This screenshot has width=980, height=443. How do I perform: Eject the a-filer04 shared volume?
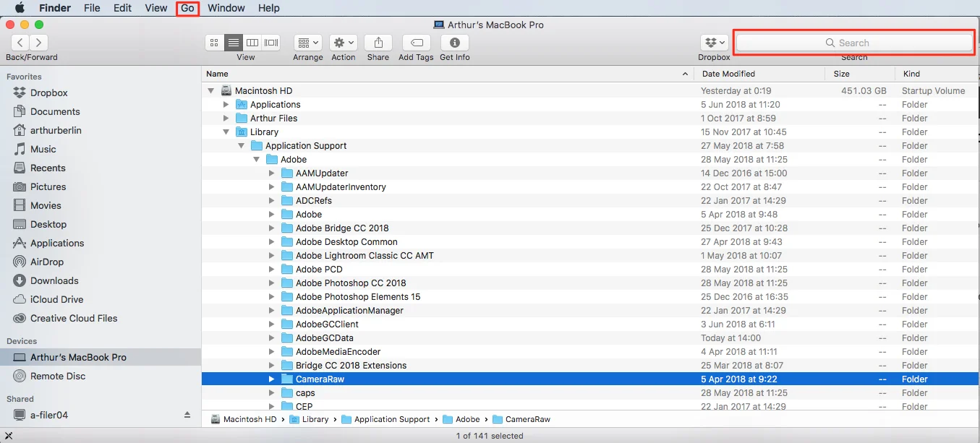(x=187, y=415)
